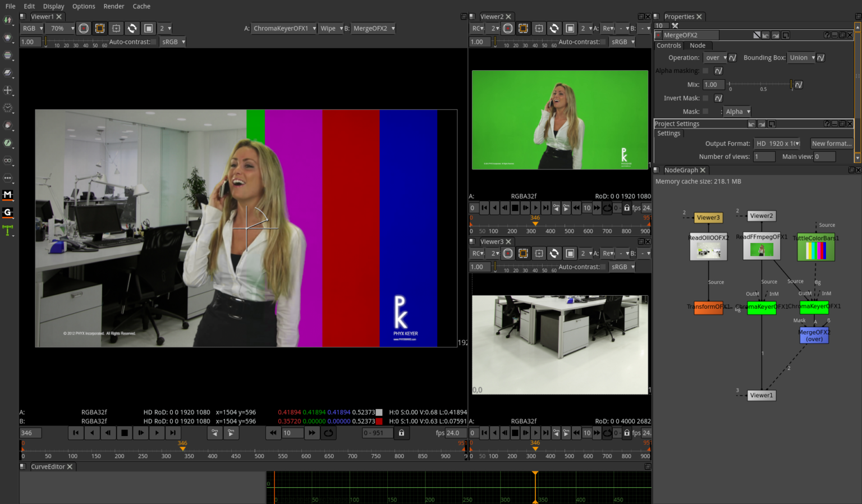Open the Time nodes group (clock icon)
The width and height of the screenshot is (862, 504).
pos(8,108)
